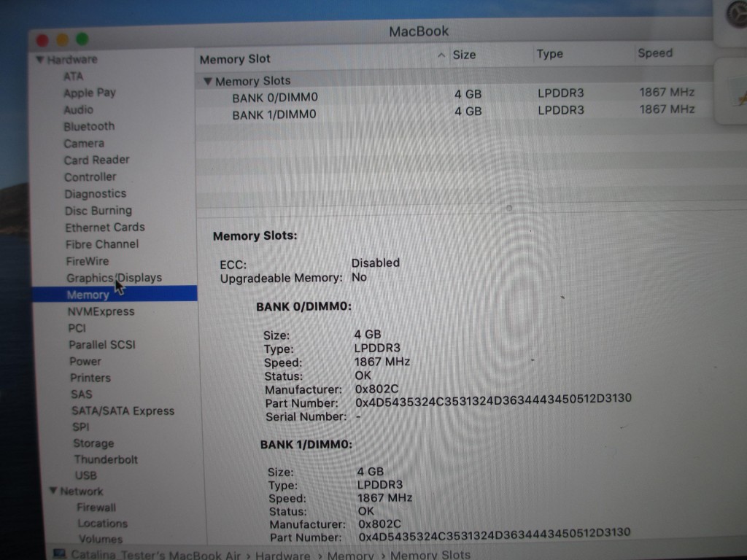Image resolution: width=747 pixels, height=560 pixels.
Task: Select Volumes under Network
Action: coord(101,539)
